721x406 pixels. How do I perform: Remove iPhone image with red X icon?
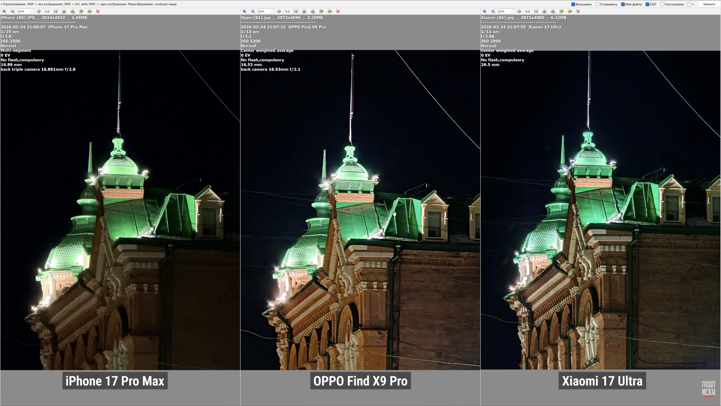[x=97, y=11]
